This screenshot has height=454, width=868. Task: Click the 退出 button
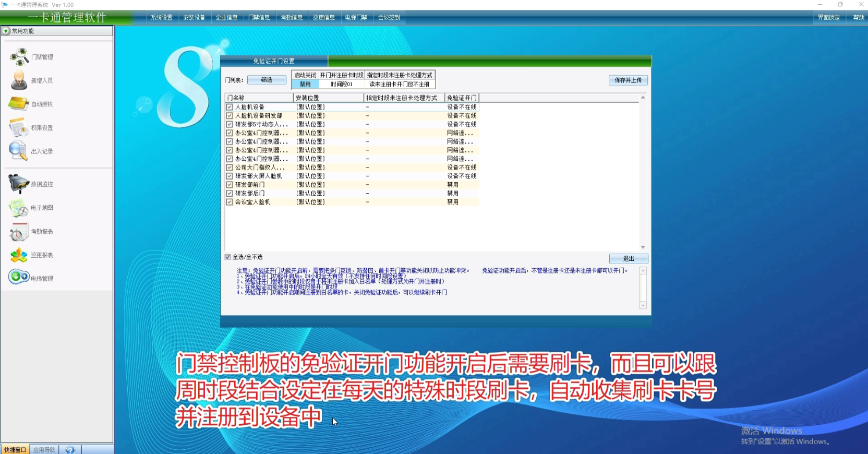pos(629,259)
